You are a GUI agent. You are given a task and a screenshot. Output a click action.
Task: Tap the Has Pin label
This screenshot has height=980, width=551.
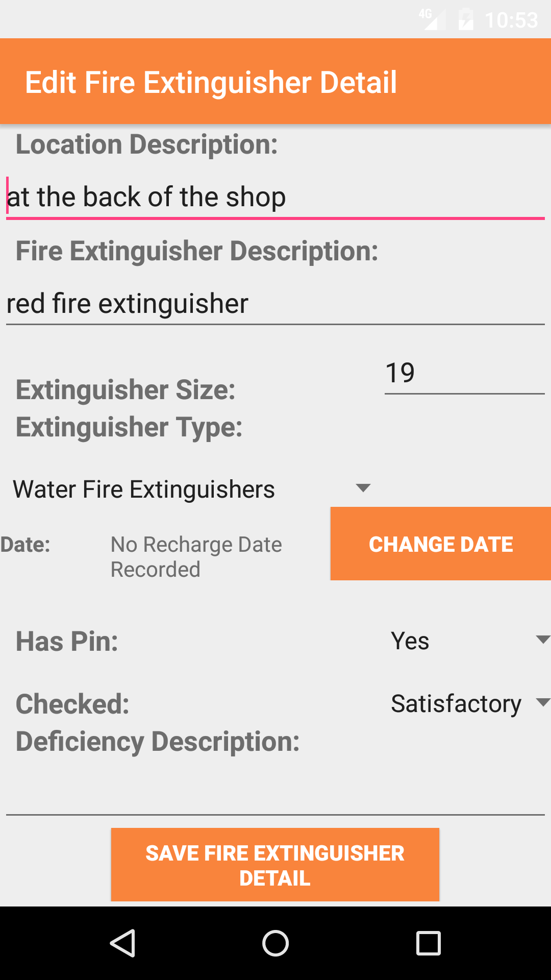(x=67, y=641)
